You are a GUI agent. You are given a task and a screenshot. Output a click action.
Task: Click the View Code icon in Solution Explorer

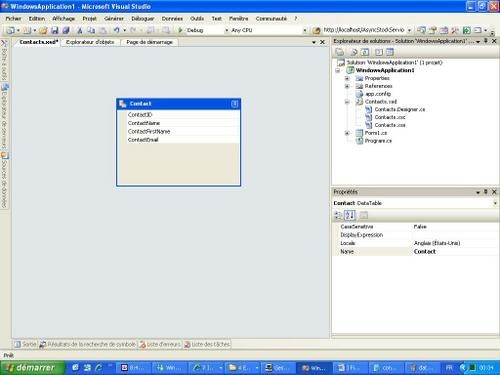click(x=379, y=52)
